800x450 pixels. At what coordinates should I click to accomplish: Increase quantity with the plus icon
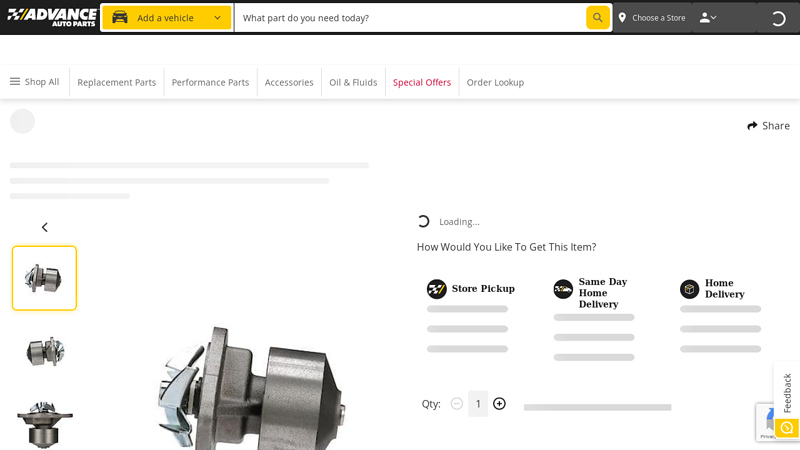point(499,404)
